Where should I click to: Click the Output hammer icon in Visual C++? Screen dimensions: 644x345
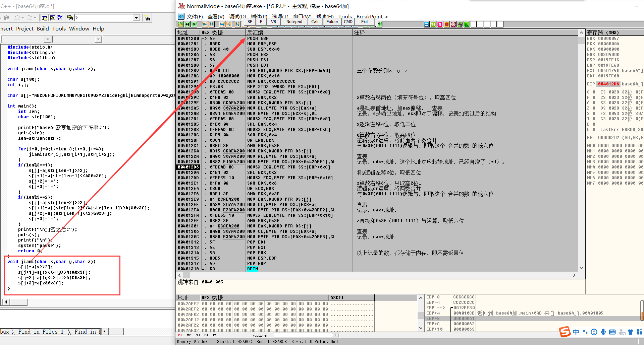[52, 18]
